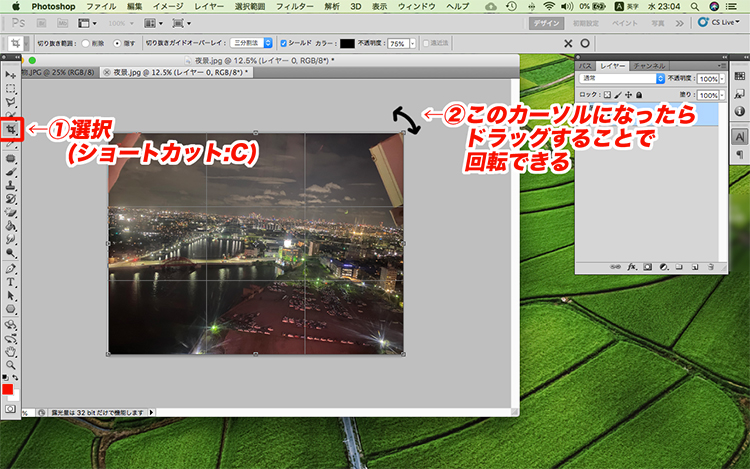
Task: Select the Pen tool
Action: 11,269
